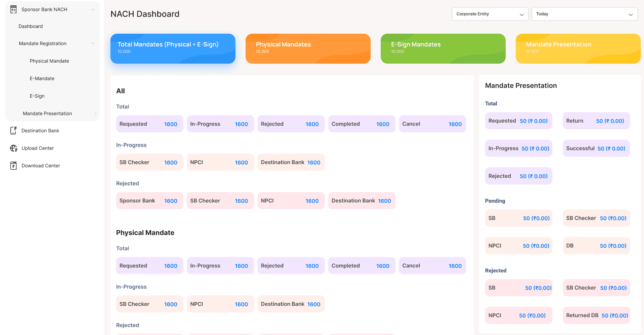
Task: Select E-Mandate in the sidebar
Action: click(x=42, y=78)
